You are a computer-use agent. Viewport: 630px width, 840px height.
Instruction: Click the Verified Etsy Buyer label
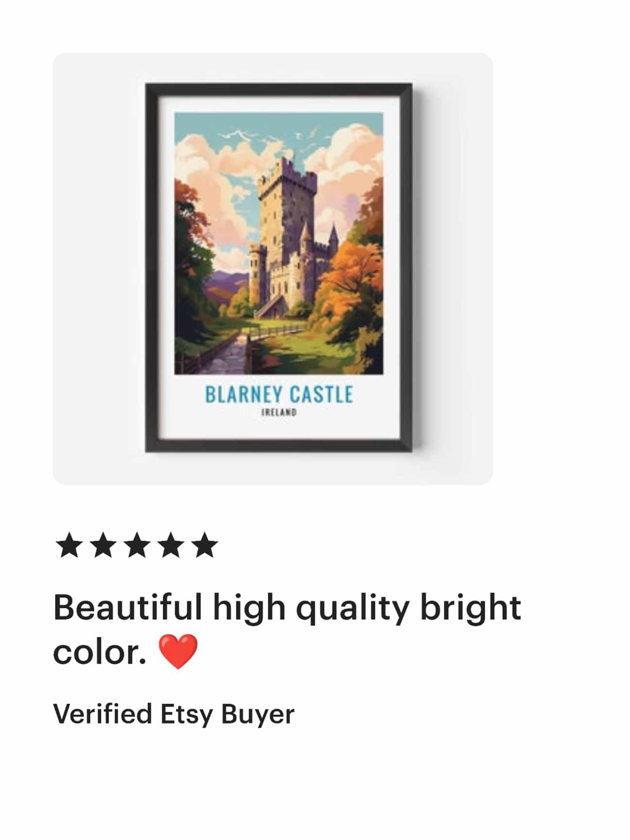tap(174, 714)
